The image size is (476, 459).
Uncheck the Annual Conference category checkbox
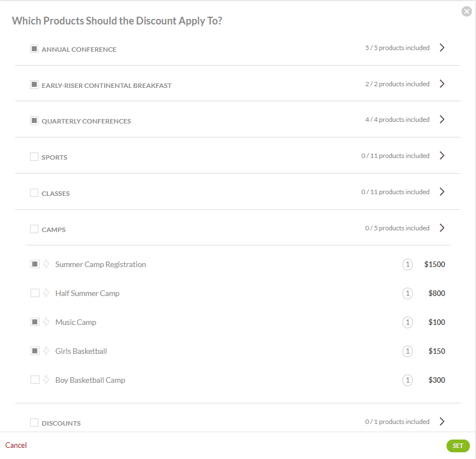coord(34,49)
